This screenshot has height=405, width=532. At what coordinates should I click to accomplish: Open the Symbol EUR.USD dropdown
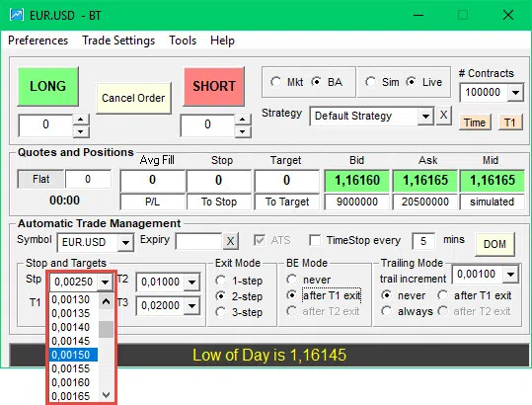point(125,242)
